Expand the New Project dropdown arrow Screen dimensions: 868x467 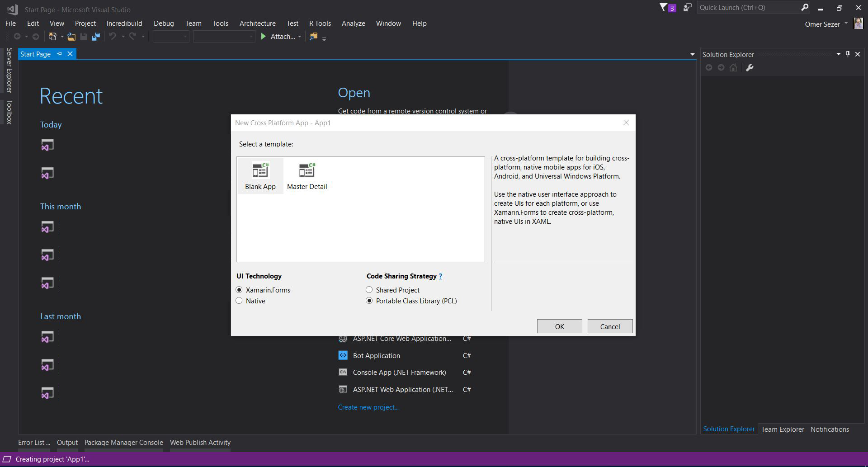coord(62,37)
